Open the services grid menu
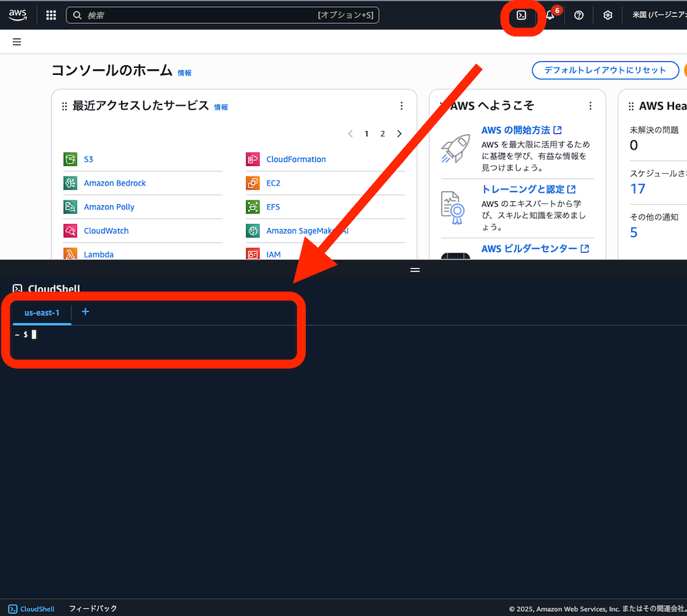This screenshot has height=616, width=687. (x=52, y=15)
